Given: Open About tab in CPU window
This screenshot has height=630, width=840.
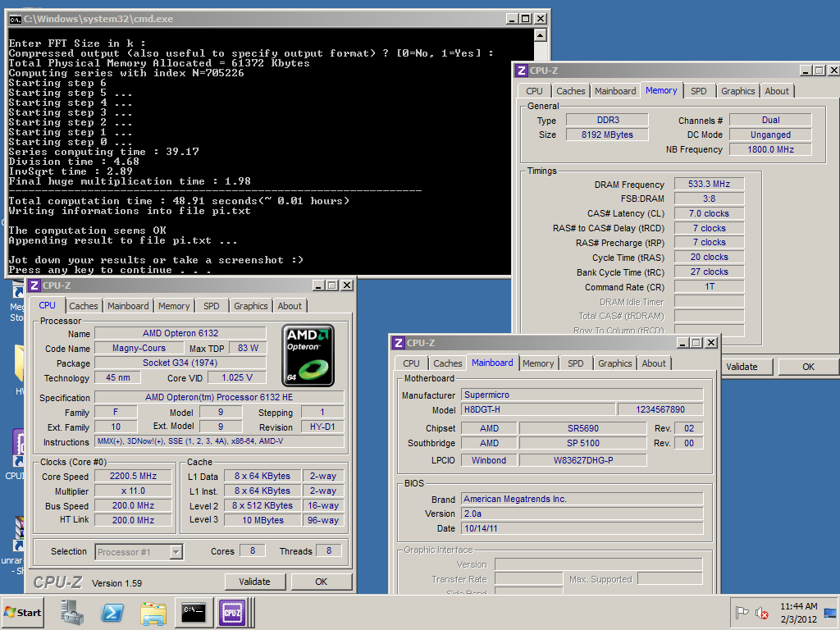Looking at the screenshot, I should point(290,306).
